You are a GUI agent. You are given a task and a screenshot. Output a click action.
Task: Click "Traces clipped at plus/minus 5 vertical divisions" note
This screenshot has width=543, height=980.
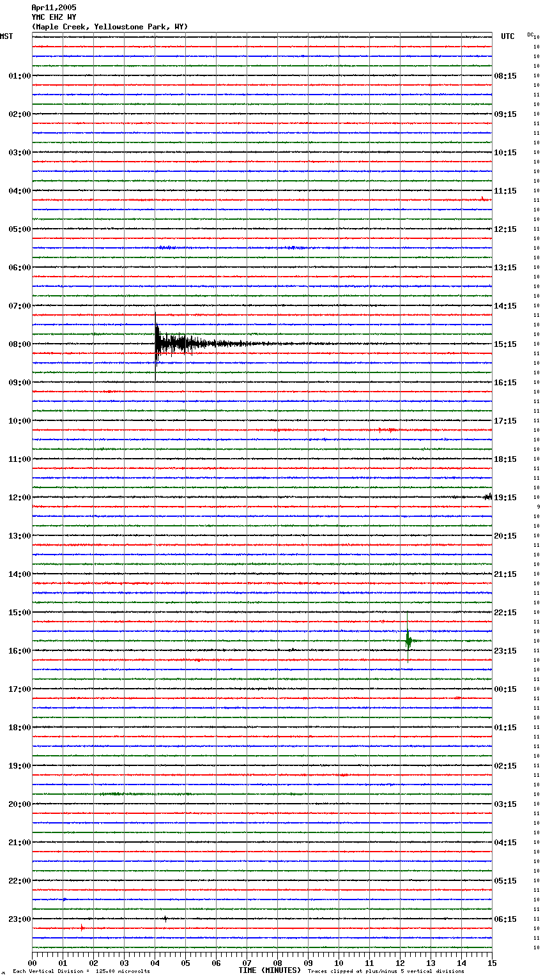[x=386, y=971]
